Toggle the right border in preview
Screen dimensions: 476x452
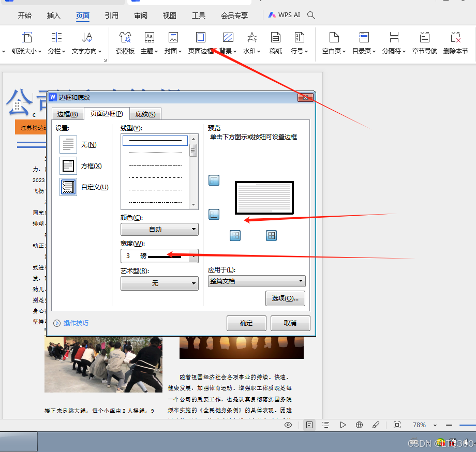272,235
